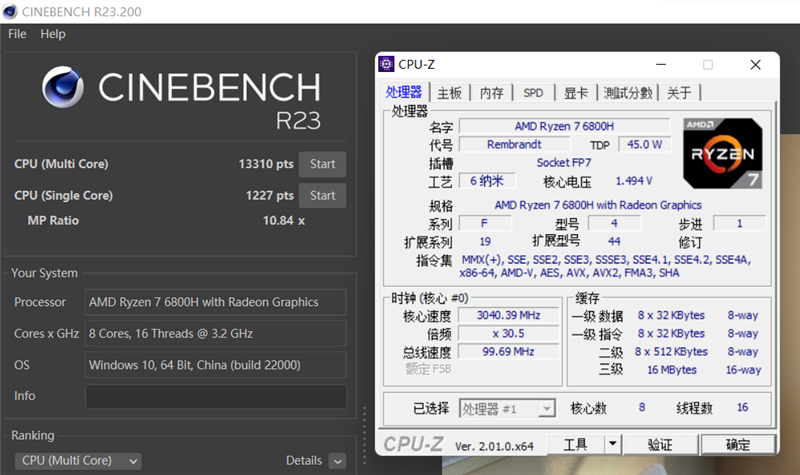This screenshot has width=800, height=475.
Task: Open the File menu in Cinebench
Action: (x=17, y=34)
